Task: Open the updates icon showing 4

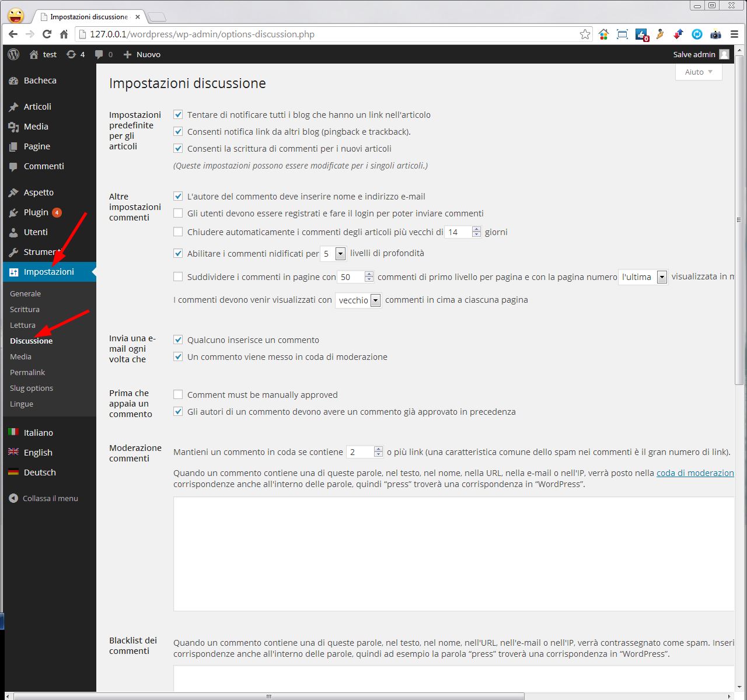Action: click(x=71, y=54)
